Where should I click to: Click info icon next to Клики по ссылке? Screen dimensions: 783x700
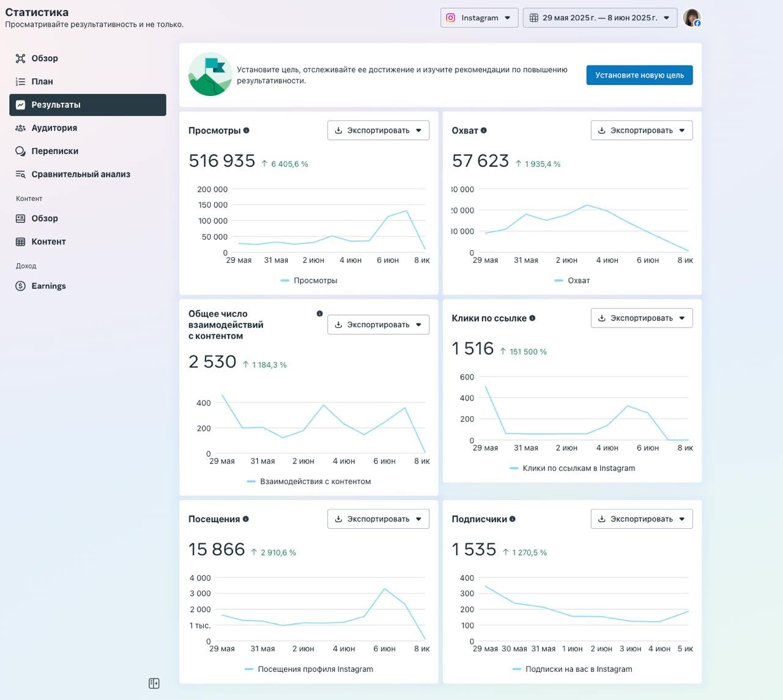pos(532,318)
